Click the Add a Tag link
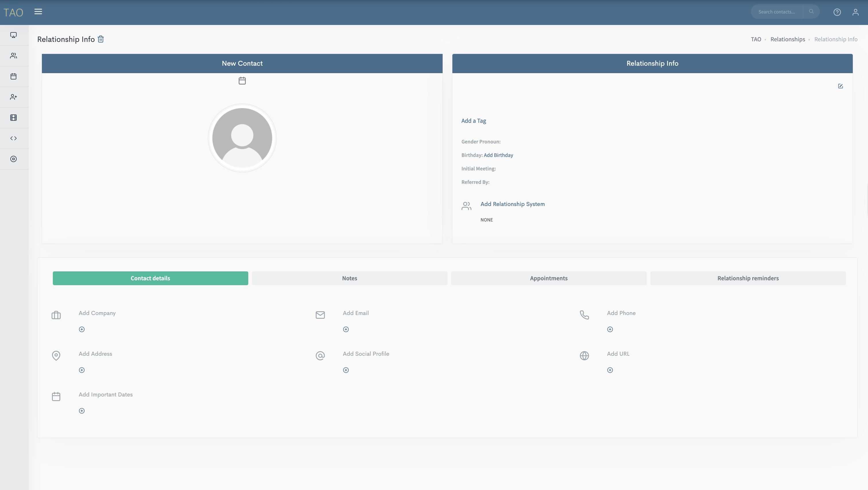Screen dimensions: 868x490 pyautogui.click(x=473, y=121)
